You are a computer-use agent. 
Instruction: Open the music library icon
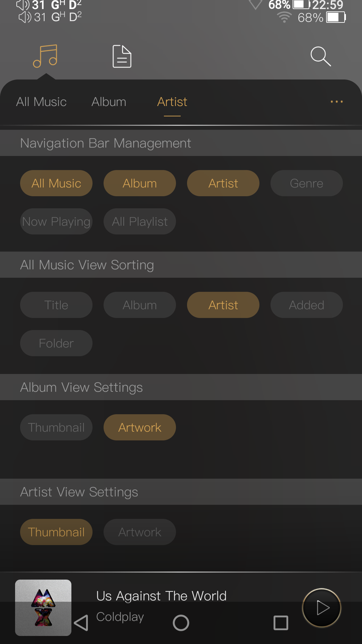[x=45, y=56]
